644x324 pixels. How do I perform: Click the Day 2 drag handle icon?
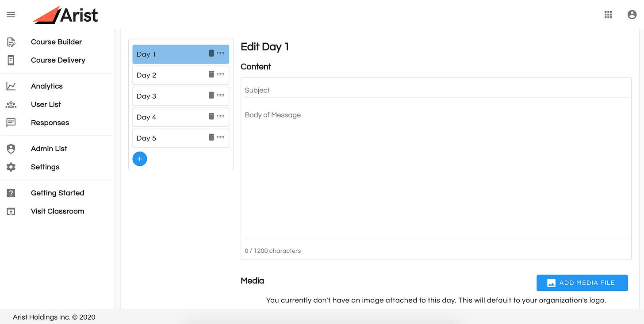pos(221,74)
